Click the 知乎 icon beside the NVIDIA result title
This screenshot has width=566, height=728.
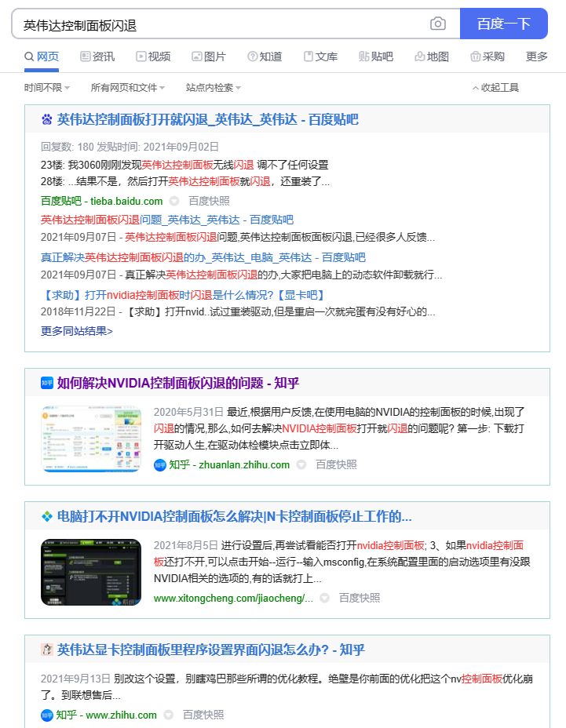coord(47,383)
